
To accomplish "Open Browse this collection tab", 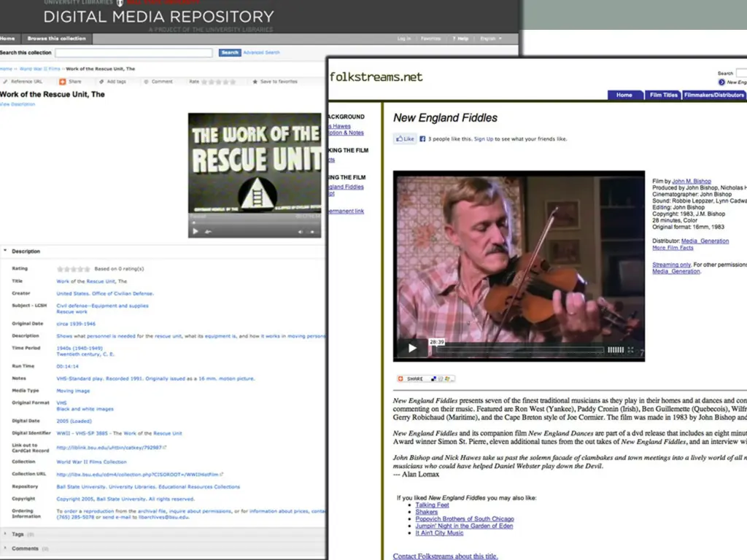I will (x=56, y=39).
